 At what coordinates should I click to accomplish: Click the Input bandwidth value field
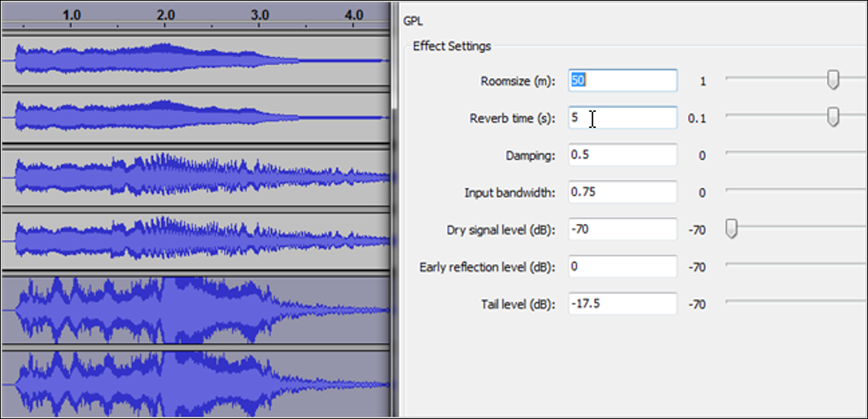pos(623,192)
